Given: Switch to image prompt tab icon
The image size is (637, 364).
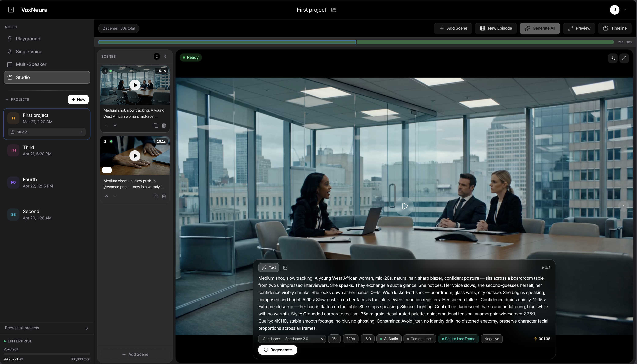Looking at the screenshot, I should click(285, 267).
